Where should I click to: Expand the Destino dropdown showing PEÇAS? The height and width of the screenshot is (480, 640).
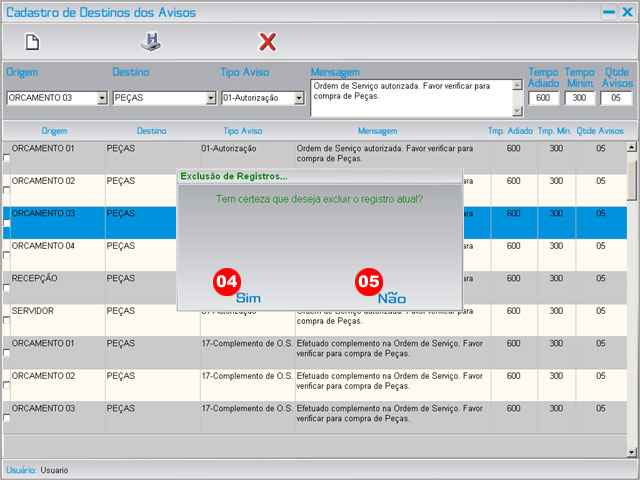(x=210, y=98)
